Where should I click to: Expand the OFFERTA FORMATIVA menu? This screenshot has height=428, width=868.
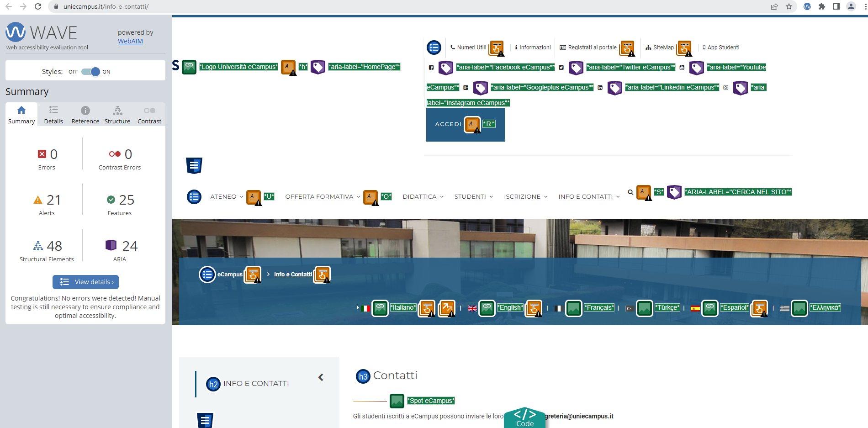(x=323, y=197)
